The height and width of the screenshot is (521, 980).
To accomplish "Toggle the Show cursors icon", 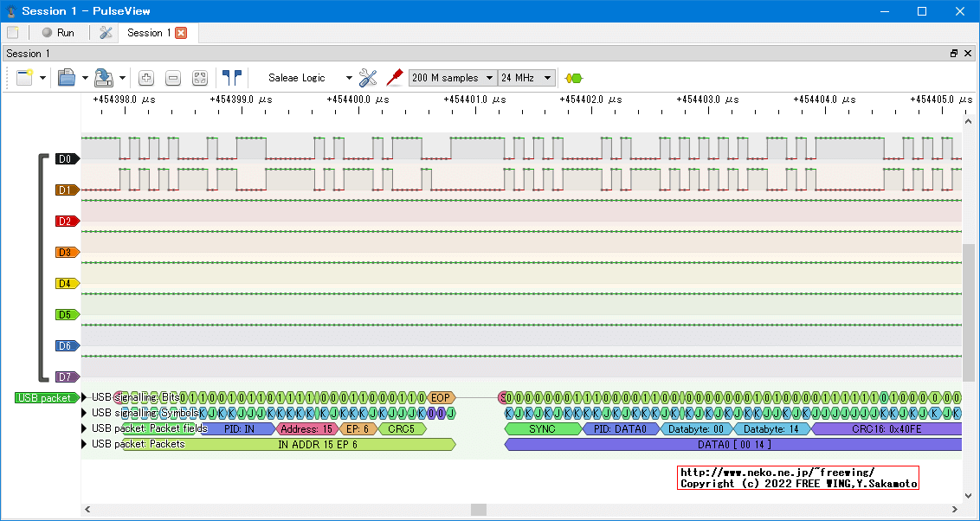I will coord(232,78).
